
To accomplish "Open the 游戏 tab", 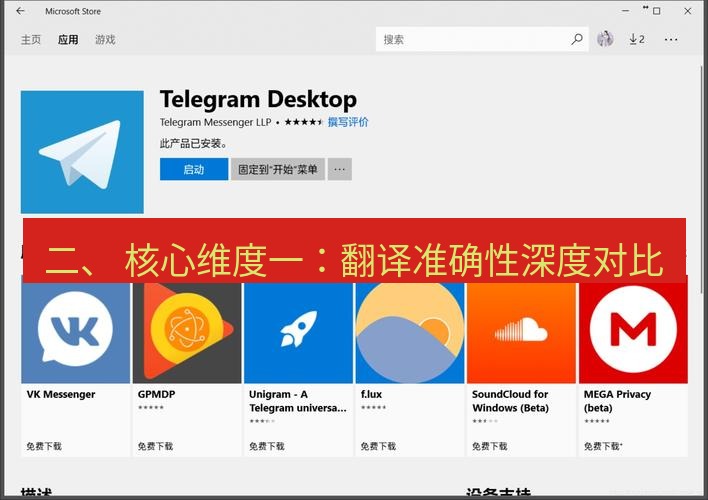I will [x=105, y=40].
